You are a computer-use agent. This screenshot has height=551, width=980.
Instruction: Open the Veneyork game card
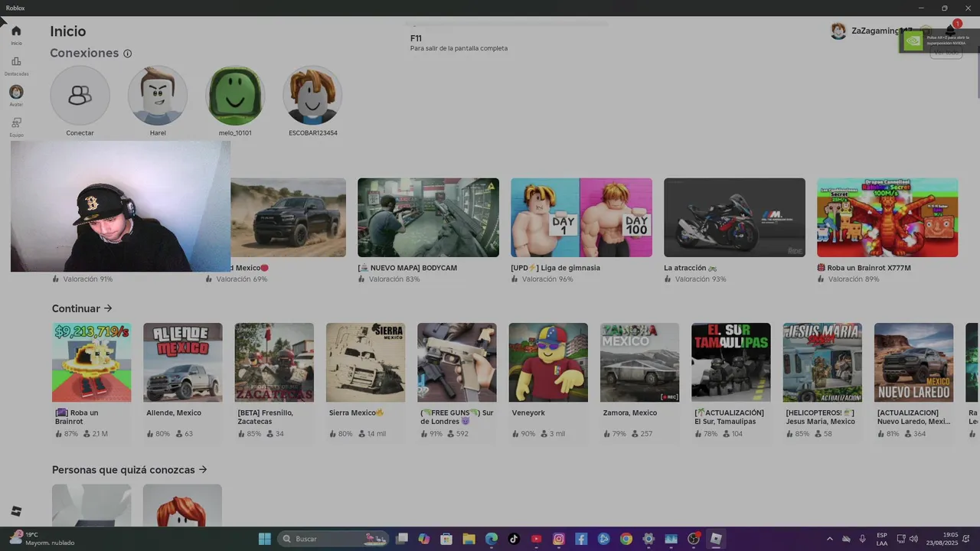tap(548, 362)
